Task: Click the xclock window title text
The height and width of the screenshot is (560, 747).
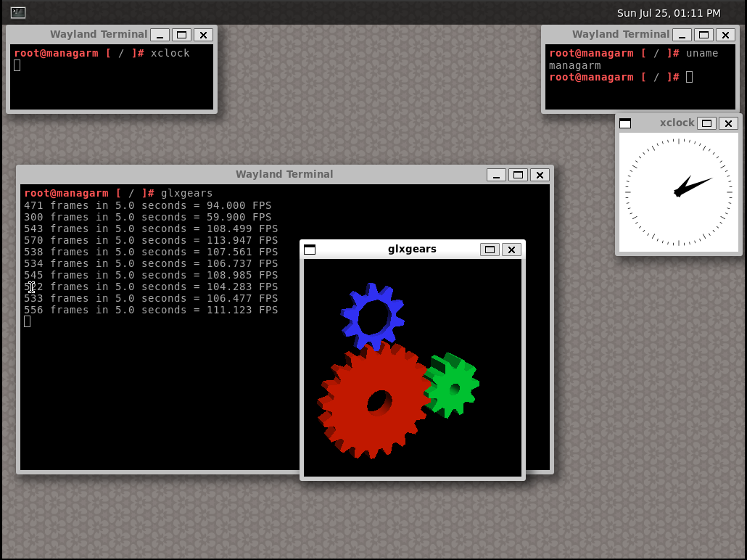Action: tap(677, 123)
